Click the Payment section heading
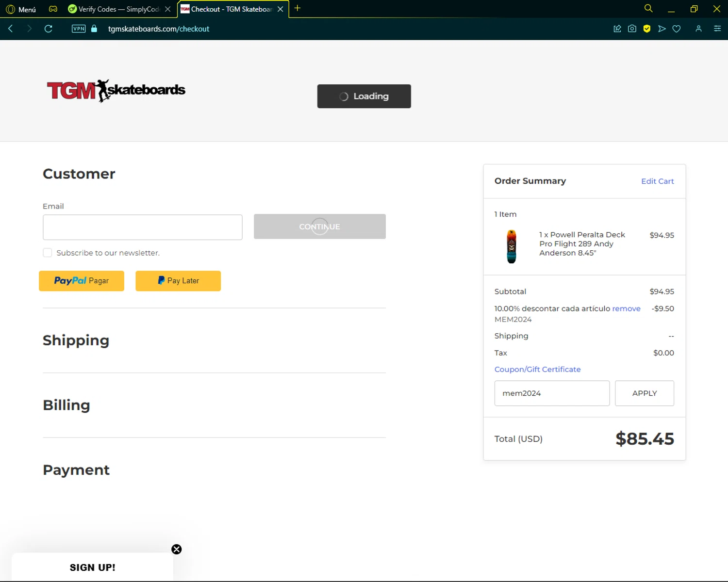The height and width of the screenshot is (582, 728). pos(76,469)
